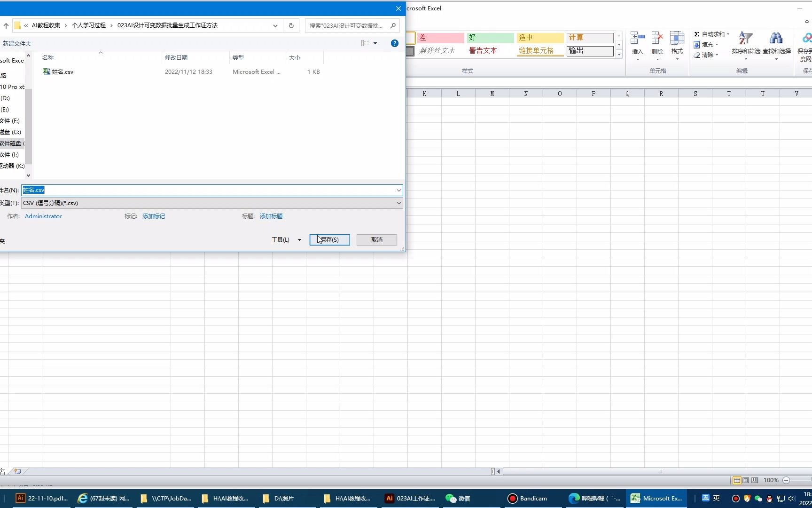Screen dimensions: 812x508
Task: Open the view options icon in dialog
Action: (x=365, y=43)
